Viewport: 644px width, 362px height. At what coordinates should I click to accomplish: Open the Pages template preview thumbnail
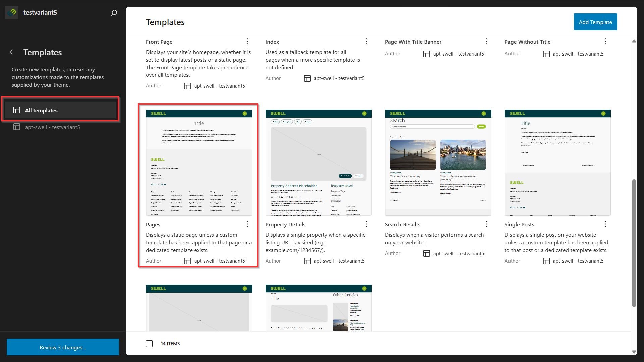[x=199, y=162]
